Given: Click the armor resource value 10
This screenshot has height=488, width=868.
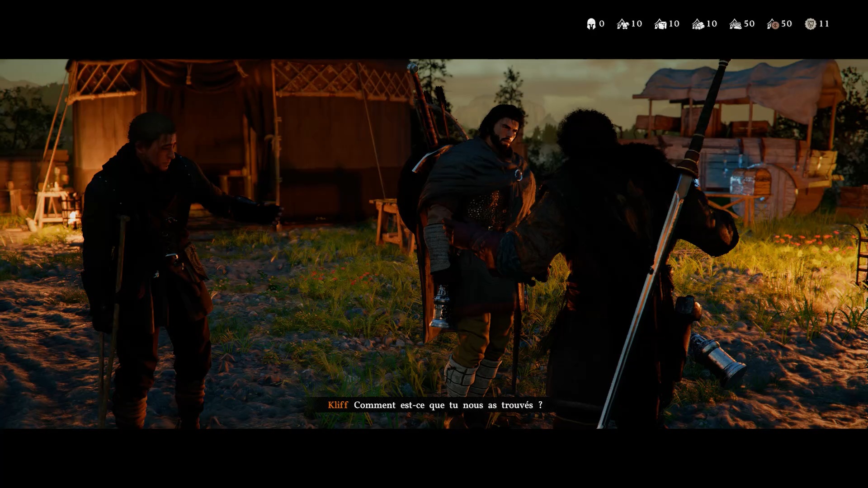Looking at the screenshot, I should 637,23.
